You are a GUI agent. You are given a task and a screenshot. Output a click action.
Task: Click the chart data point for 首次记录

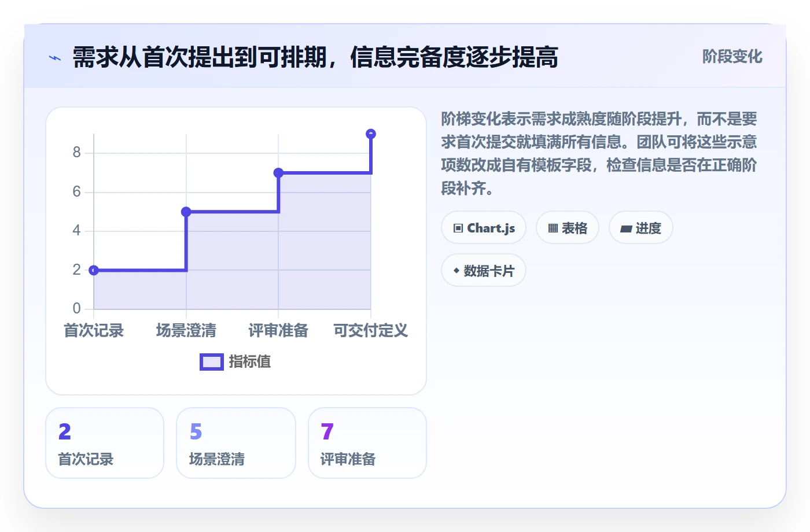point(94,270)
